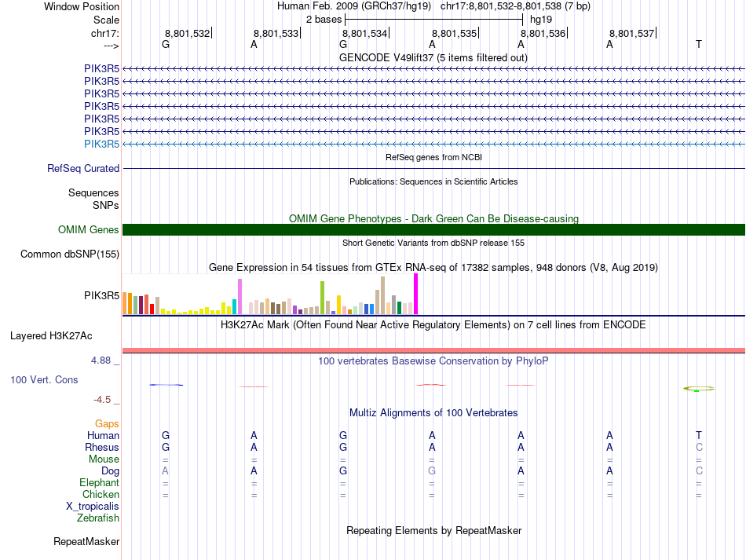
Task: Click the grey A base in Dog row
Action: pyautogui.click(x=165, y=471)
